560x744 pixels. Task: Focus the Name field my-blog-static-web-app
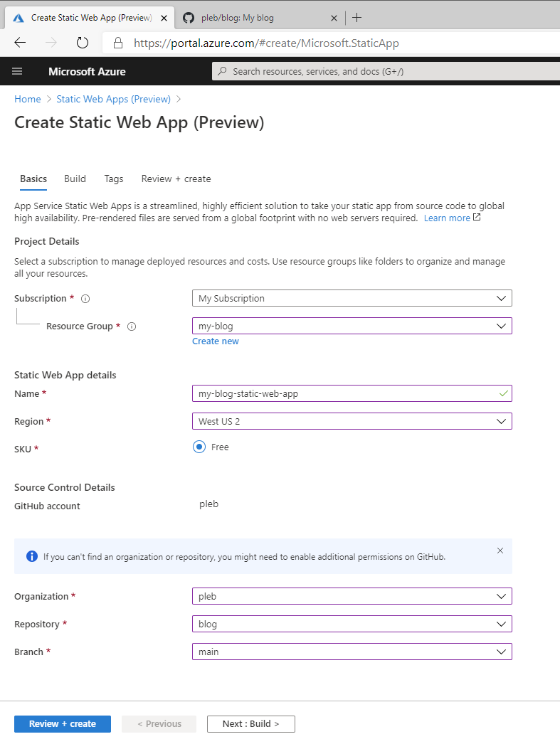(x=352, y=393)
